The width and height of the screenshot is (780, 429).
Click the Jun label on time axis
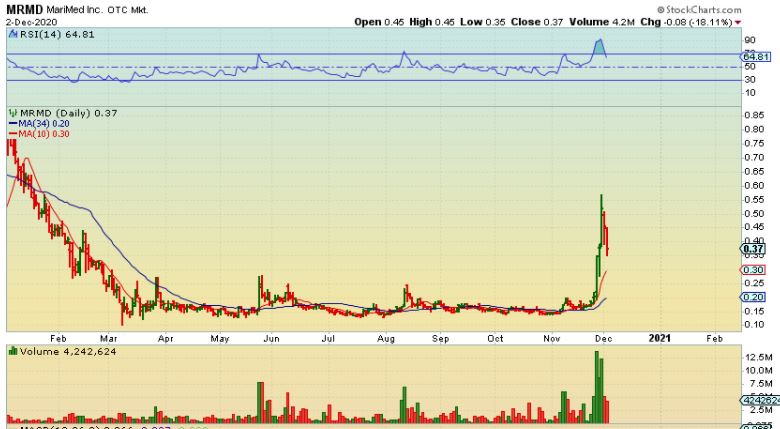click(272, 338)
